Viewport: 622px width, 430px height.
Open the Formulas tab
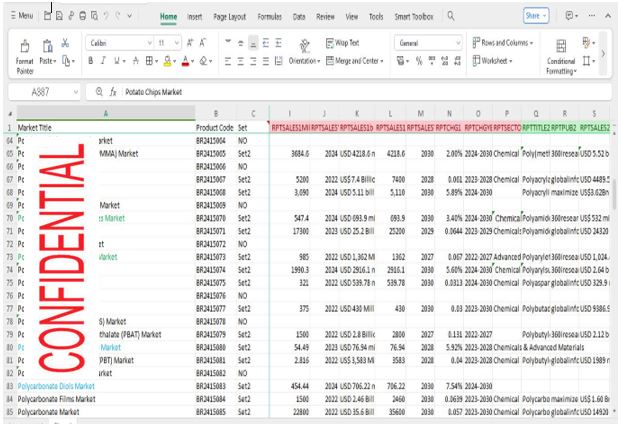[x=269, y=17]
